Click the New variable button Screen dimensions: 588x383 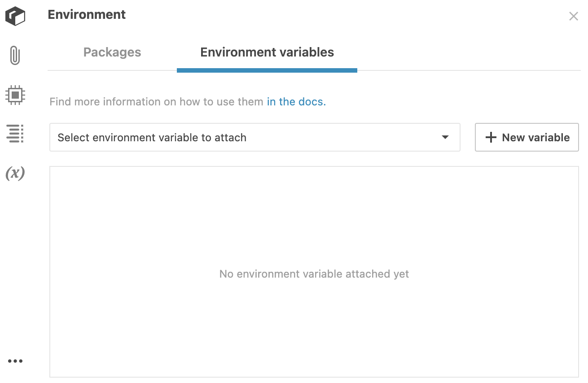[527, 137]
